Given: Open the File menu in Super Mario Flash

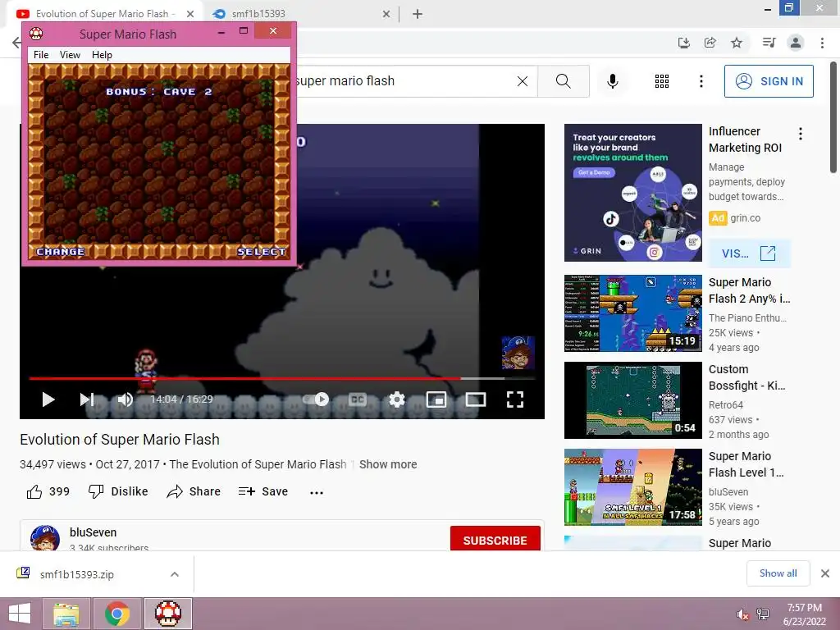Looking at the screenshot, I should click(x=41, y=55).
